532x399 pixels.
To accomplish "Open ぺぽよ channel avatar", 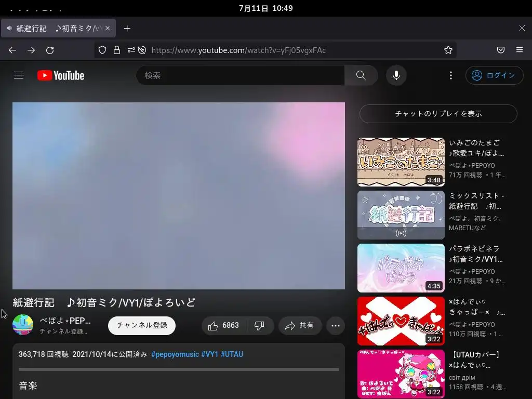I will 23,325.
